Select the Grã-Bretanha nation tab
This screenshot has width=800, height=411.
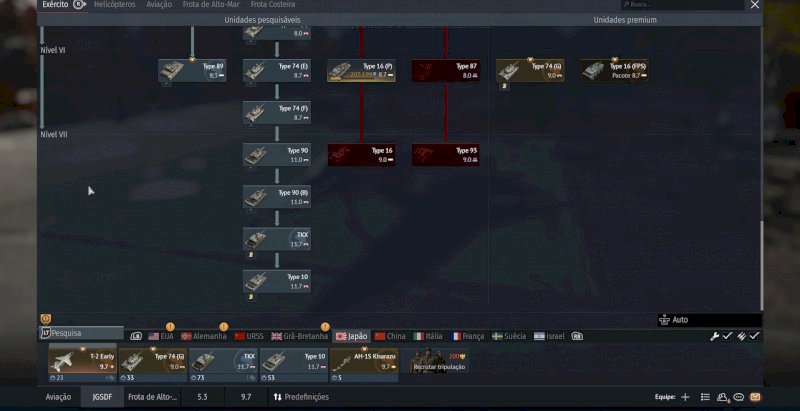click(x=299, y=337)
